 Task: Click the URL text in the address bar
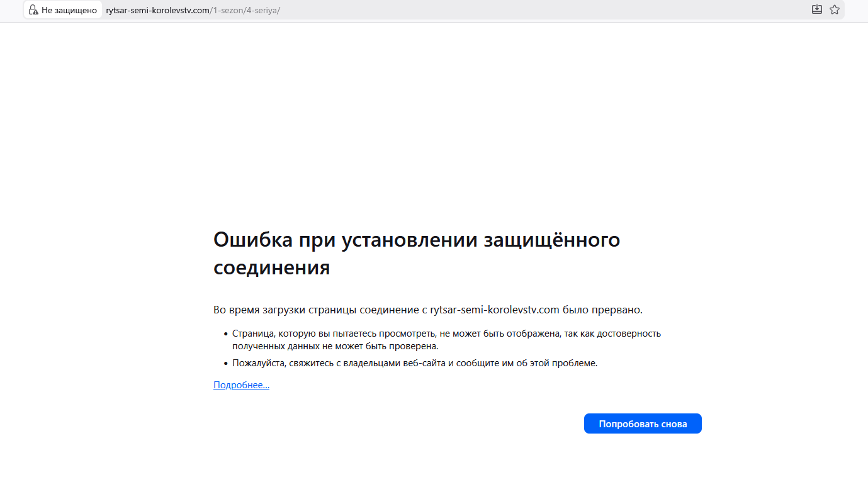click(193, 10)
